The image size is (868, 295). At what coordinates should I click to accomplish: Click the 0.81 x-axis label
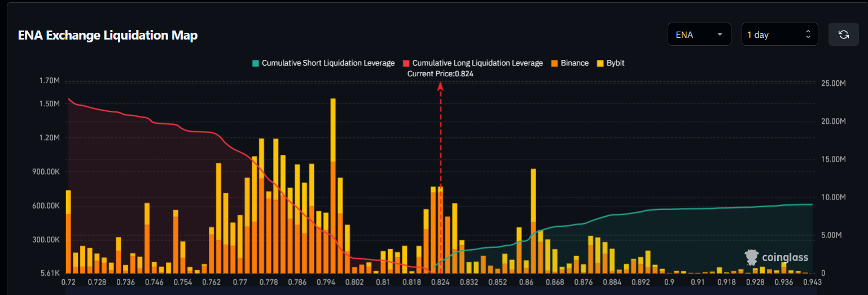[383, 281]
